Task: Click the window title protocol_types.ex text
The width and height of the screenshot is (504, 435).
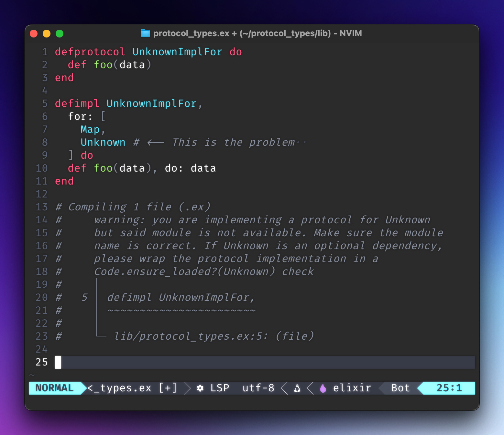Action: point(191,33)
